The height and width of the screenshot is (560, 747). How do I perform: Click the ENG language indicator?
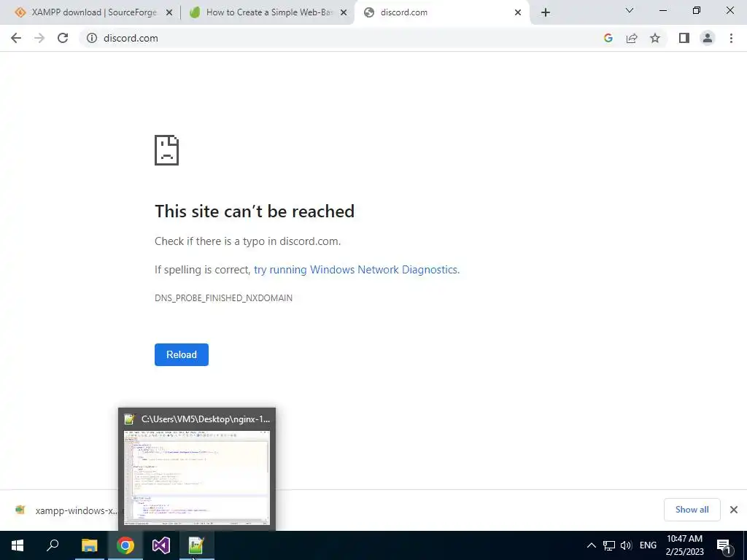pos(648,545)
